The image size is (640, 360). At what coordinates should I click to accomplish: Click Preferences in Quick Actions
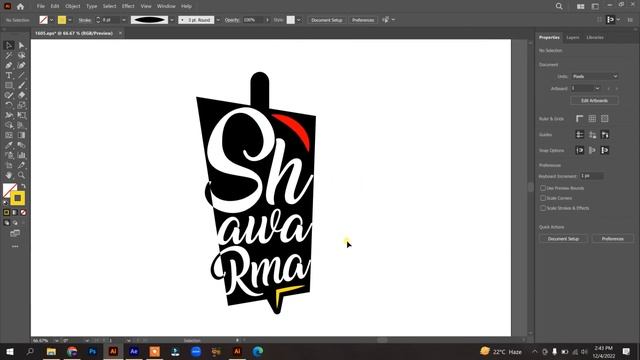click(612, 239)
